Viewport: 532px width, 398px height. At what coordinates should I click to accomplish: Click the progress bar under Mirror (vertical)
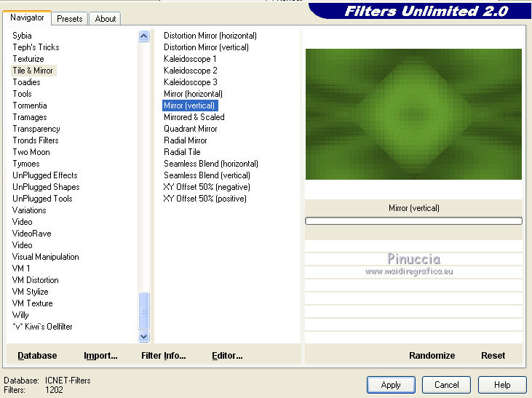click(413, 221)
